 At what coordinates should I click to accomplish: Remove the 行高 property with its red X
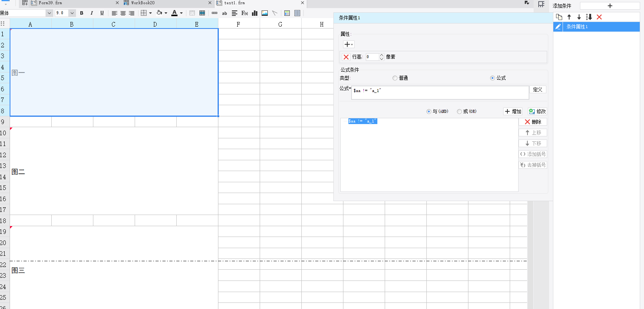click(x=346, y=57)
